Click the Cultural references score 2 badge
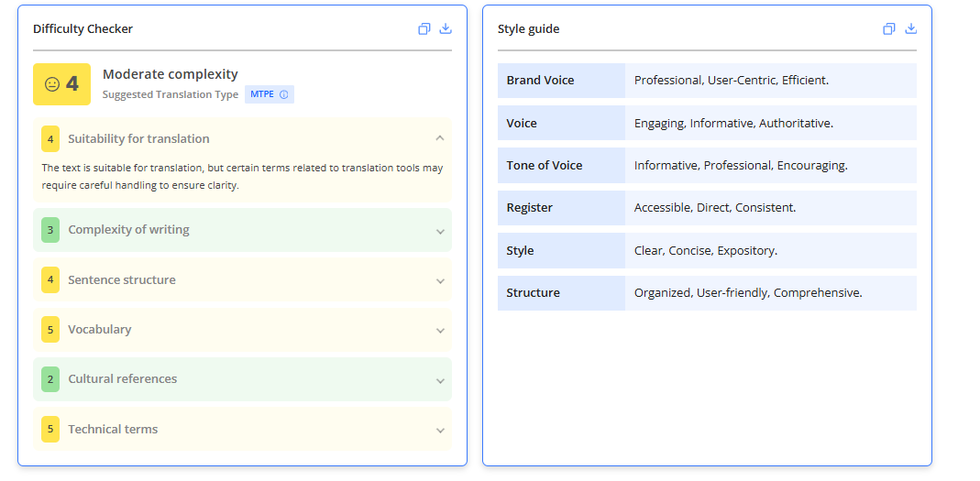 click(x=50, y=379)
